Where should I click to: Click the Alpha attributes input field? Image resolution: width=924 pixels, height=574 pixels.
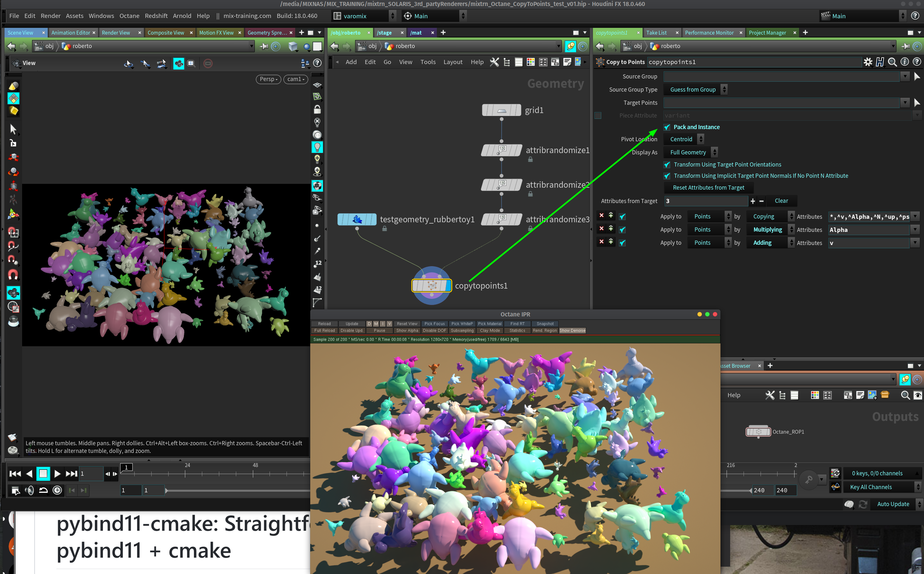point(869,230)
